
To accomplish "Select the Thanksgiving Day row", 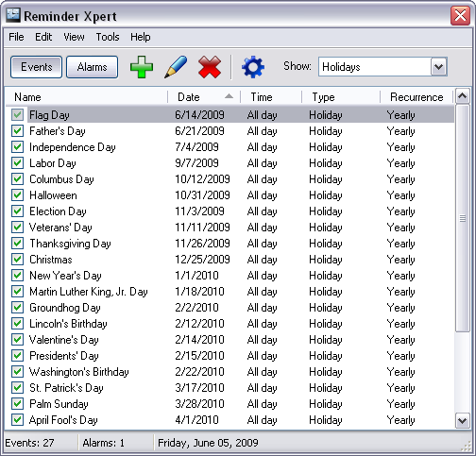I will tap(229, 244).
